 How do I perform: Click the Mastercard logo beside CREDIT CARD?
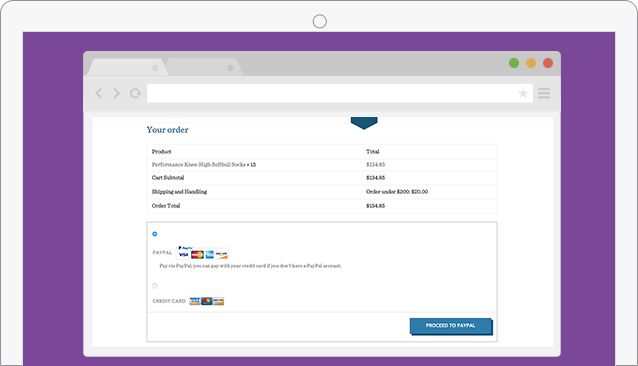(x=207, y=301)
